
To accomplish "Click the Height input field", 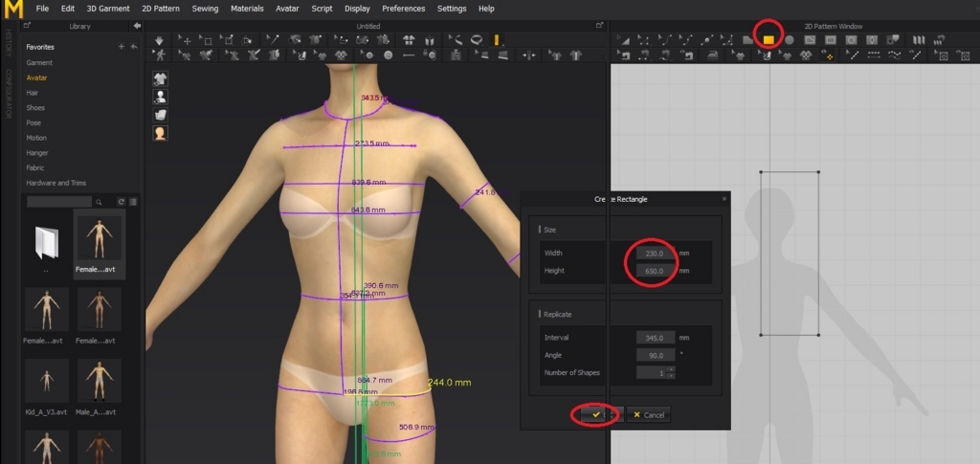I will [656, 271].
